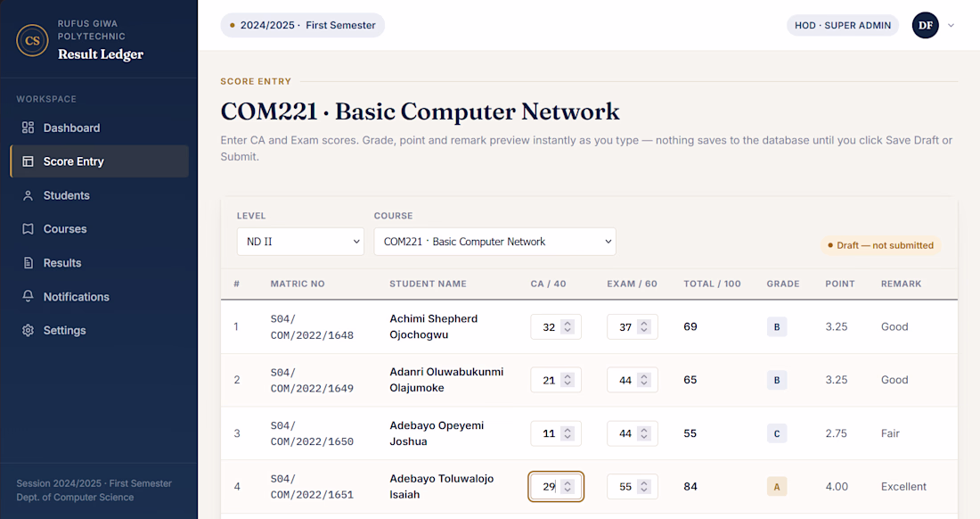The width and height of the screenshot is (980, 519).
Task: Click the Dashboard grid icon
Action: pyautogui.click(x=29, y=128)
